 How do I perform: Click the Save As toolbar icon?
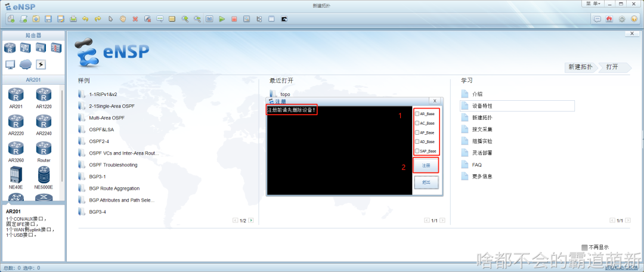click(61, 19)
